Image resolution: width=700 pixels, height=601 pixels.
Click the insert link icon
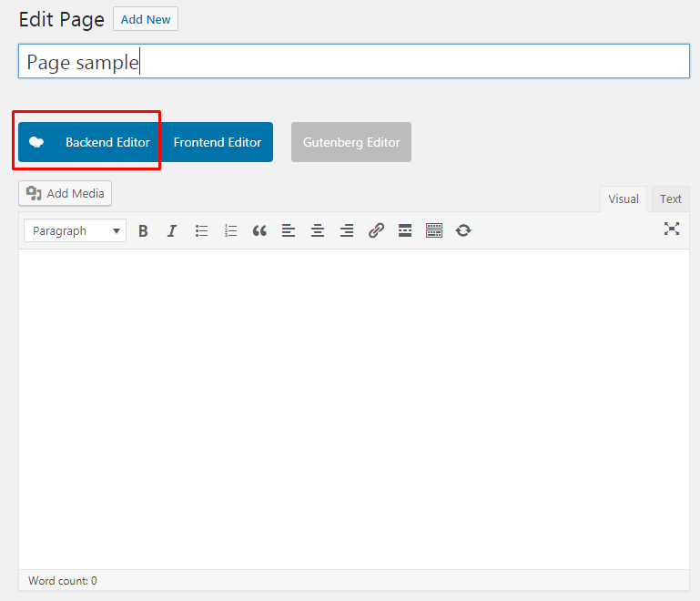tap(376, 231)
